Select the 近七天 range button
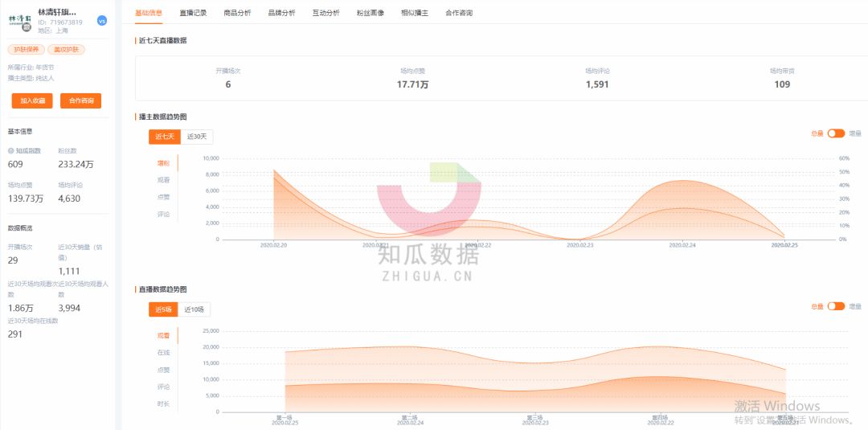 point(165,137)
